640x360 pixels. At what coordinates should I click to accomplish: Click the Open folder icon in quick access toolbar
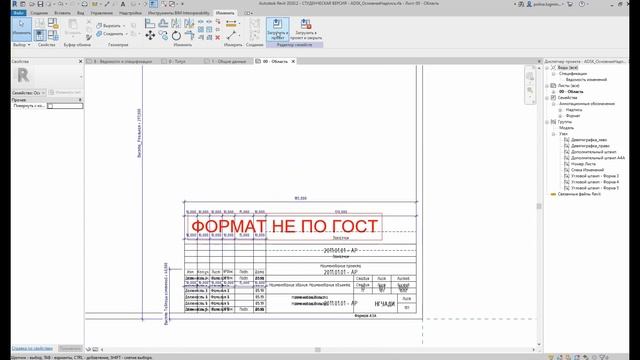click(x=31, y=4)
